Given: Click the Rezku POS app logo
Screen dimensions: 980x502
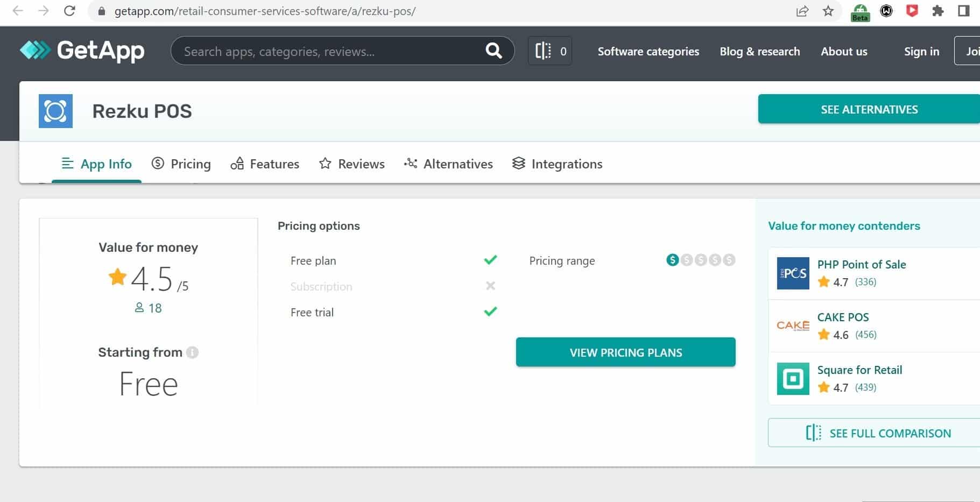Looking at the screenshot, I should tap(55, 111).
